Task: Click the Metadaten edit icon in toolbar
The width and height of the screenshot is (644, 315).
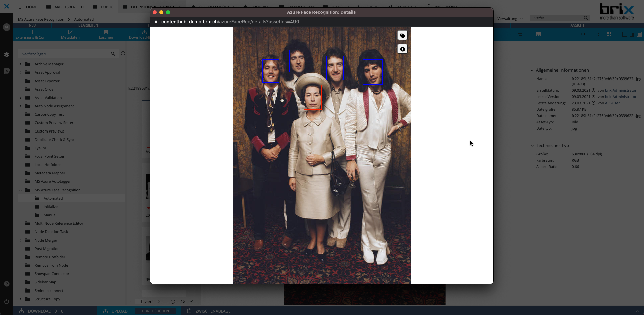Action: coord(70,32)
